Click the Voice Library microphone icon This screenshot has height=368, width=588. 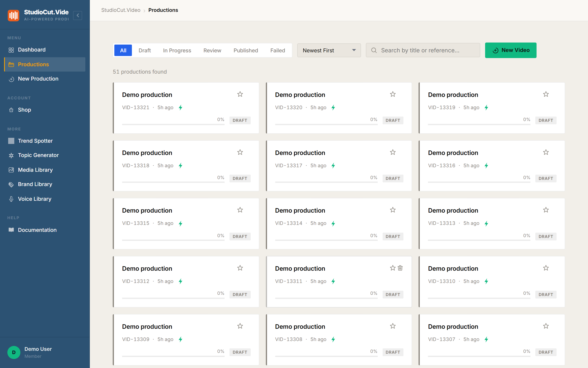[x=11, y=199]
